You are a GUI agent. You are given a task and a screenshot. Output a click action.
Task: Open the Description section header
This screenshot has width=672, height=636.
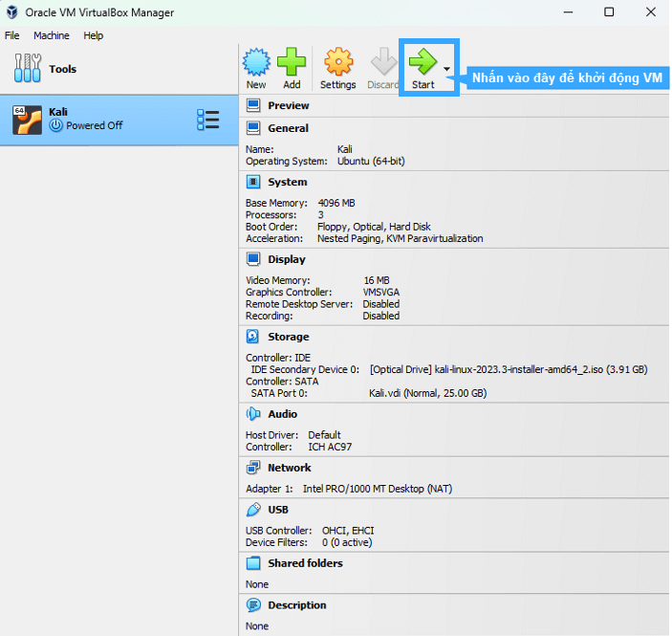click(297, 605)
